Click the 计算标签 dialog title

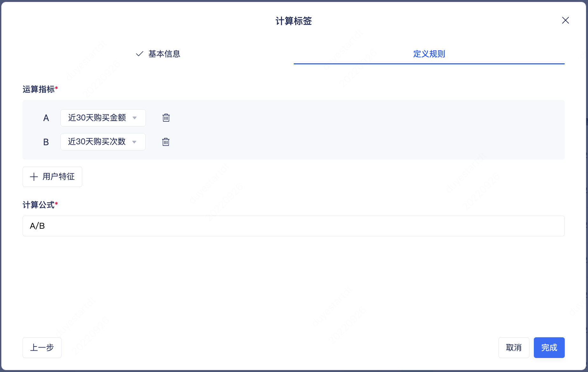(x=294, y=21)
